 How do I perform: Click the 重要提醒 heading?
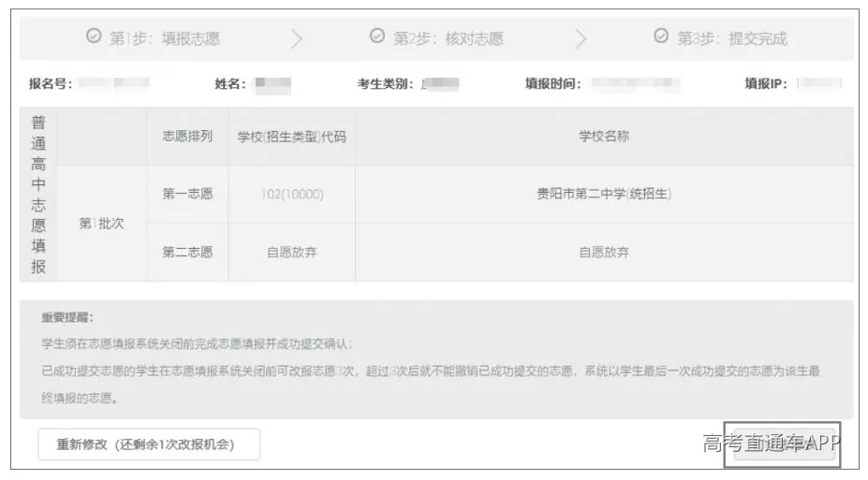[x=67, y=317]
